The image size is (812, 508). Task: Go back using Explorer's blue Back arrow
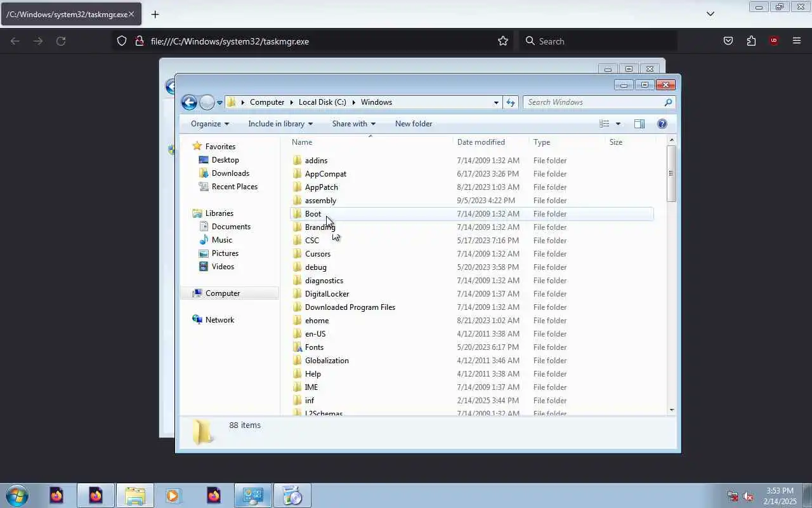coord(189,102)
